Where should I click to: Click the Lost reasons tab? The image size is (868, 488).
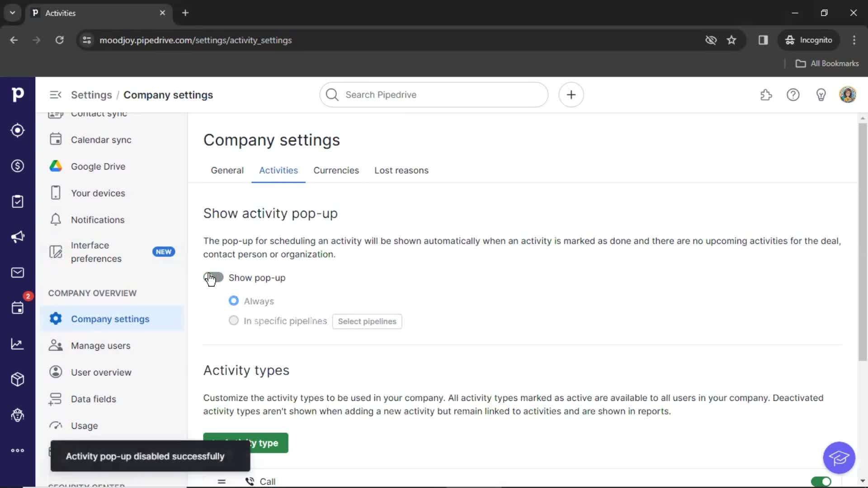point(401,170)
